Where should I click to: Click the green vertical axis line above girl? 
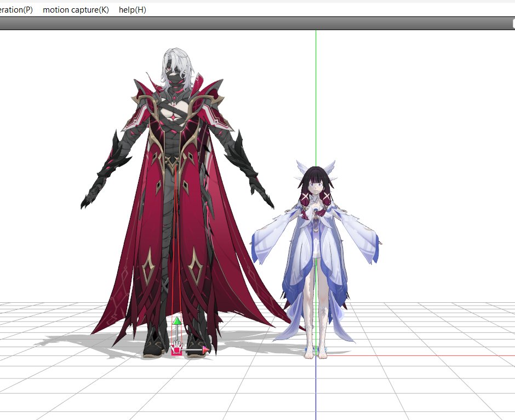point(316,93)
